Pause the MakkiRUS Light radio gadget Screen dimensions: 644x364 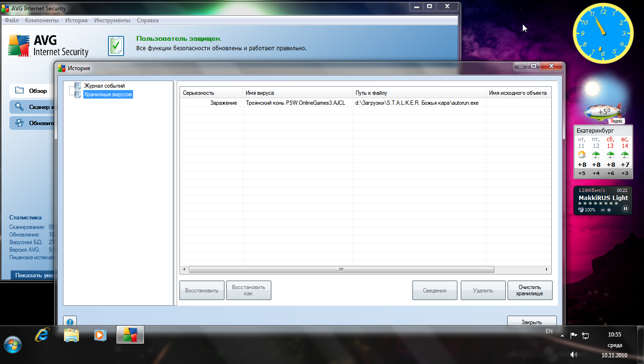click(x=625, y=209)
